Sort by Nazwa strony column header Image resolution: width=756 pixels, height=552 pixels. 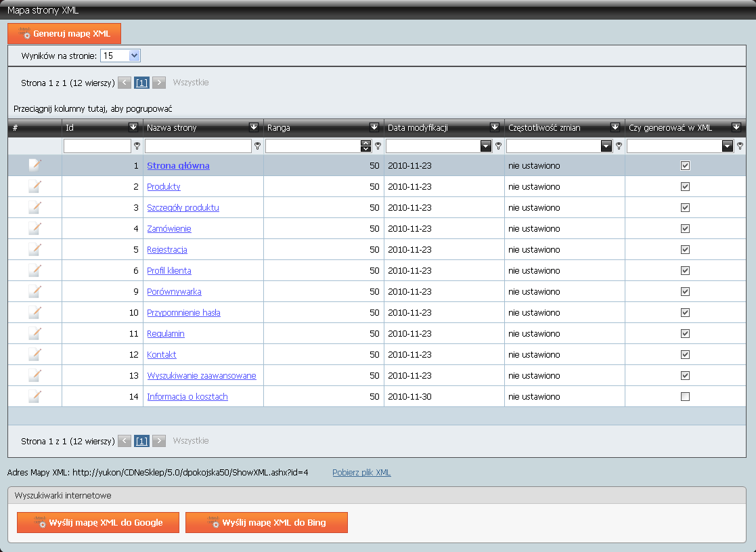172,127
